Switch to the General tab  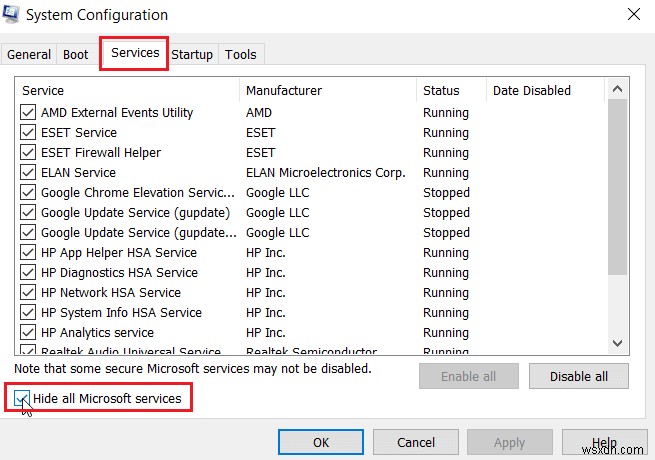click(x=29, y=55)
